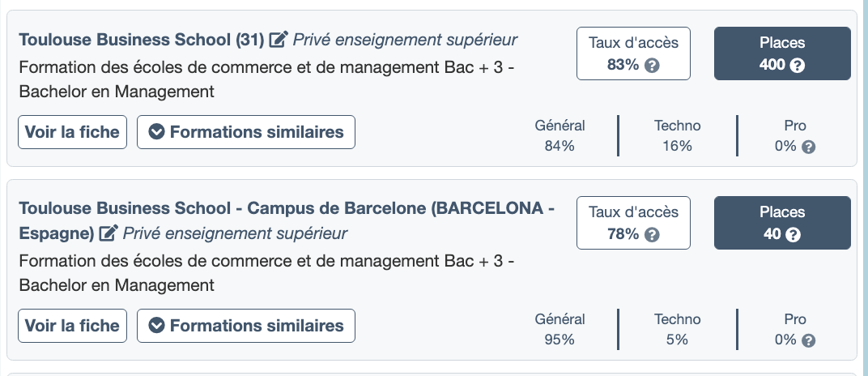This screenshot has height=376, width=868.
Task: Click the Général 84% statistic
Action: pyautogui.click(x=560, y=136)
